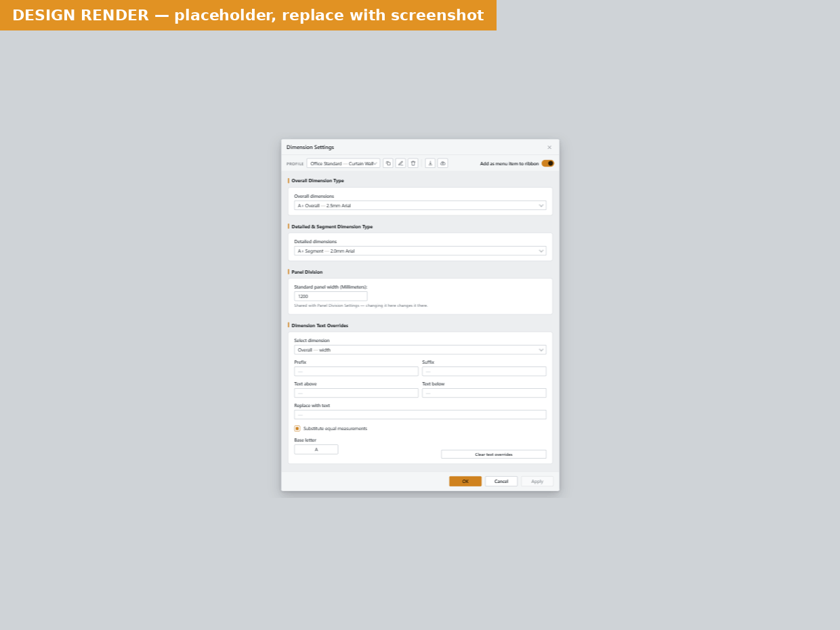
Task: Duplicate the current profile via copy icon
Action: (x=388, y=163)
